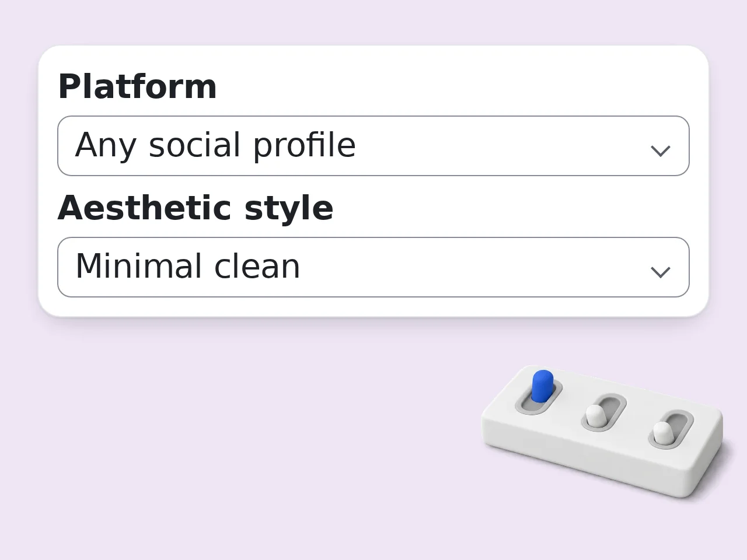This screenshot has height=560, width=747.
Task: Click the lavender page background below the card
Action: click(x=233, y=437)
